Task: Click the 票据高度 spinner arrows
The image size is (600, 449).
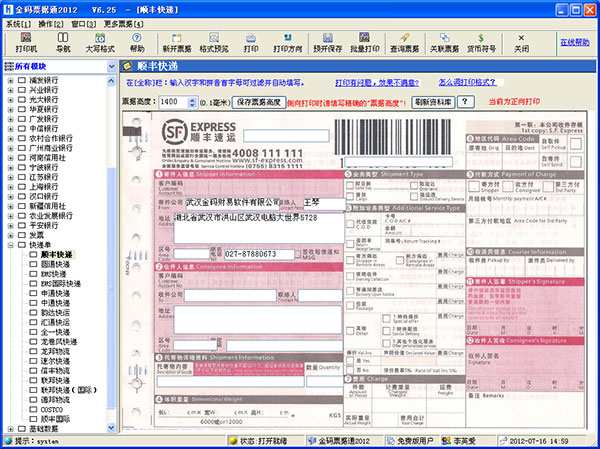Action: [192, 102]
